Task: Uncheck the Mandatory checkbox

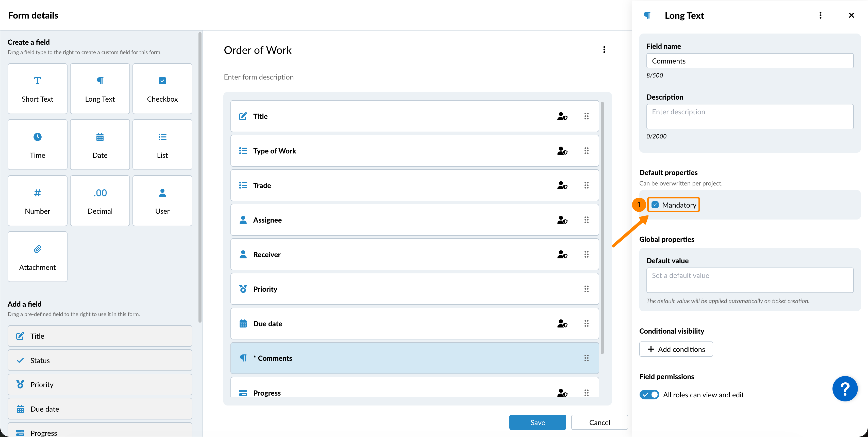Action: coord(655,205)
